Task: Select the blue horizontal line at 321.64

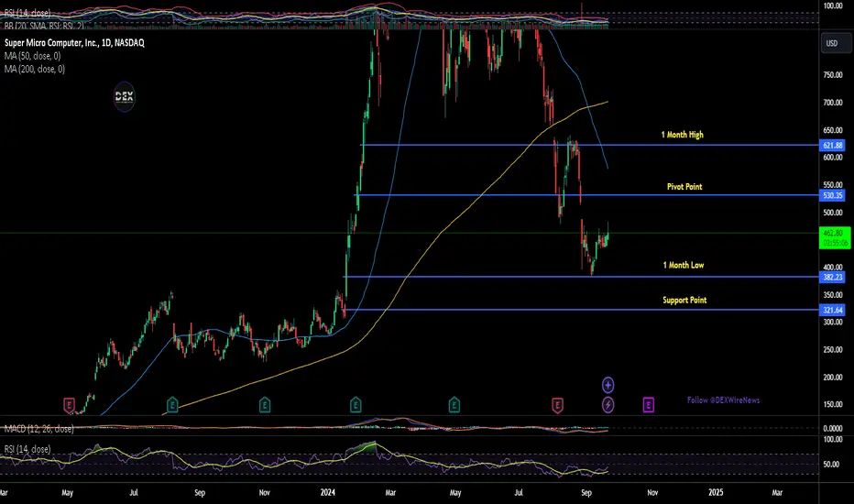Action: click(581, 310)
